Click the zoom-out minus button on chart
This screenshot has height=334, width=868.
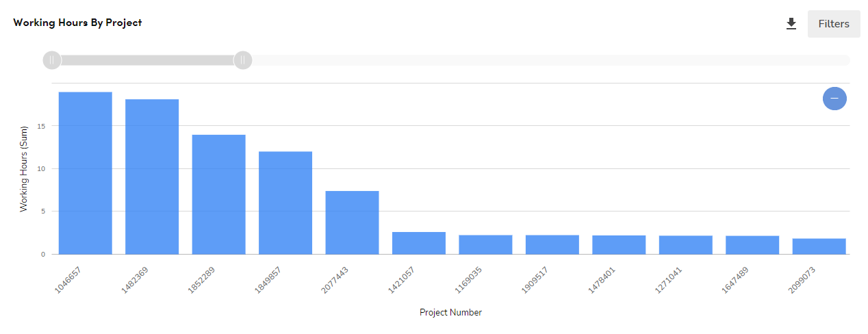834,99
